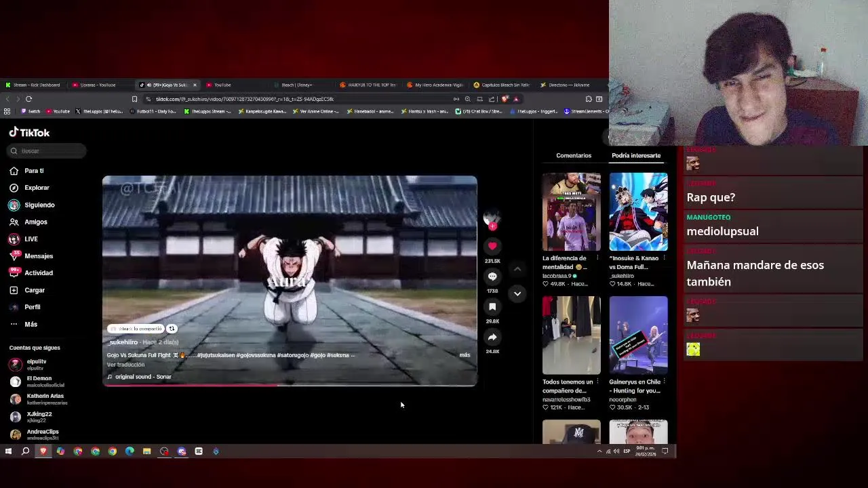Viewport: 868px width, 488px height.
Task: Open the Galneryus en Chile video thumbnail
Action: [x=638, y=335]
